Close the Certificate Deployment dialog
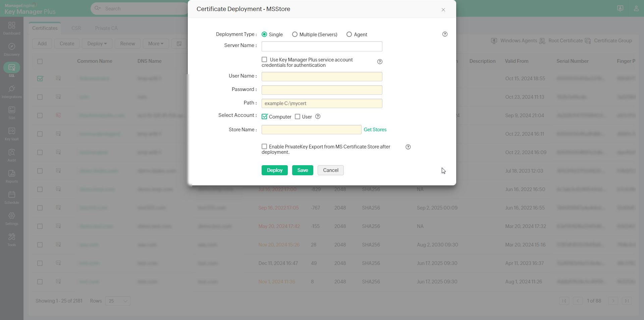This screenshot has width=644, height=320. click(x=443, y=10)
